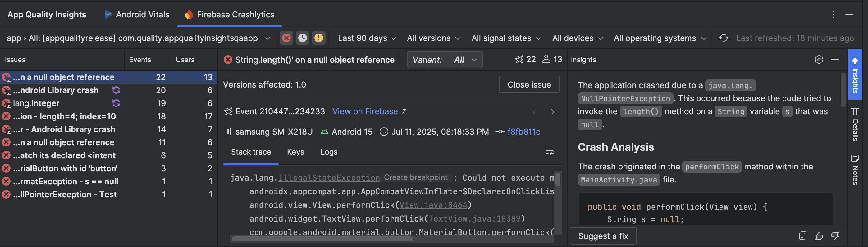Click the Close issue button
The width and height of the screenshot is (868, 247).
pos(529,84)
